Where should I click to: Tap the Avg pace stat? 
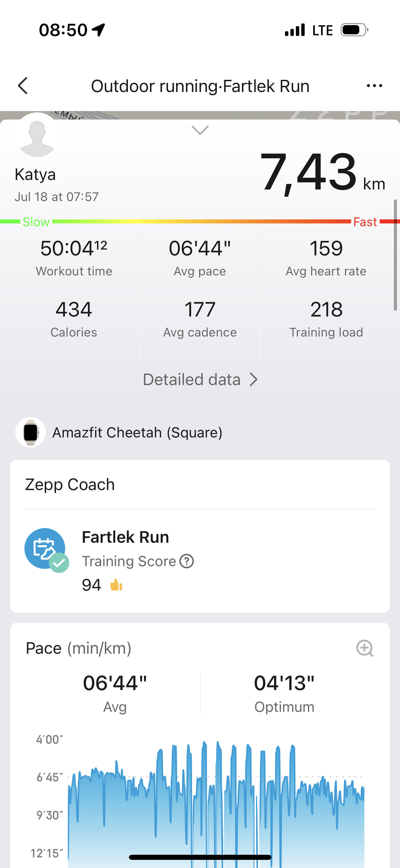pyautogui.click(x=200, y=258)
